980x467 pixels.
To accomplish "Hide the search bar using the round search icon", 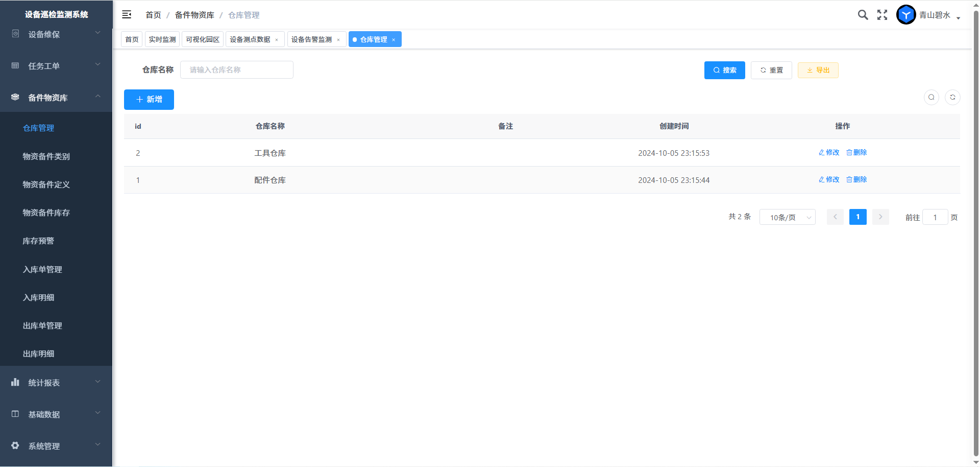I will [931, 97].
